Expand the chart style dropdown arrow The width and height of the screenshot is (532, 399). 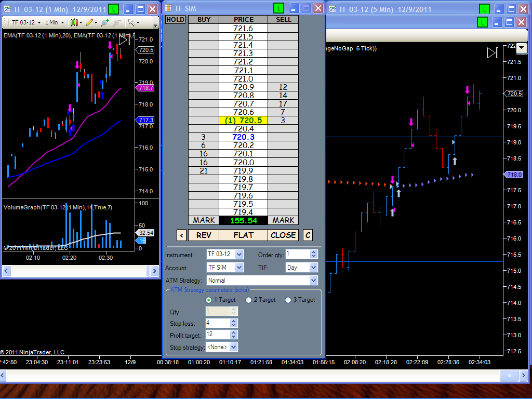pos(81,23)
